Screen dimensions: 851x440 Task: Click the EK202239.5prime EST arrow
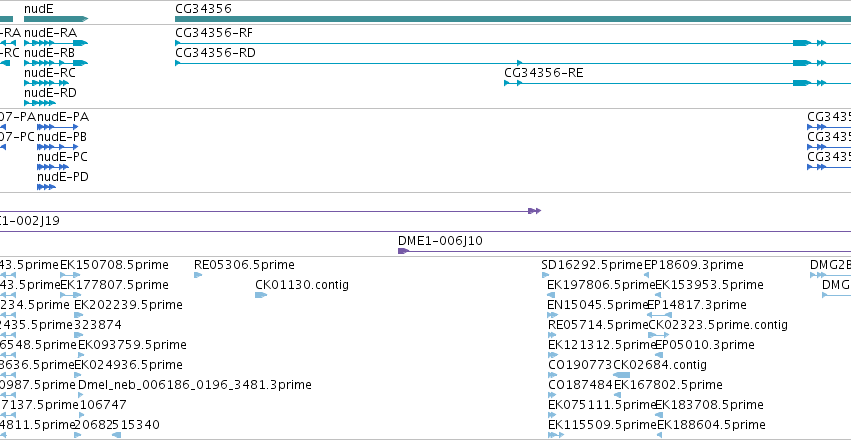tap(79, 315)
